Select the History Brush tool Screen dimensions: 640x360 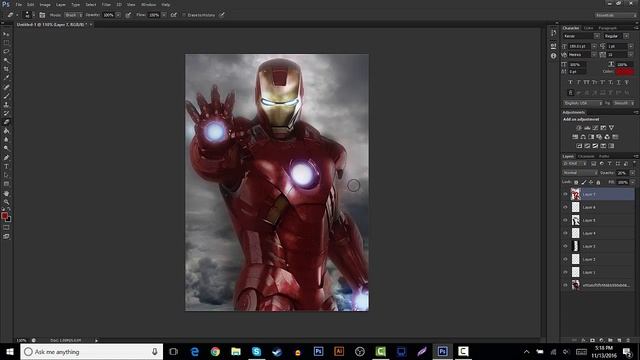[x=6, y=113]
